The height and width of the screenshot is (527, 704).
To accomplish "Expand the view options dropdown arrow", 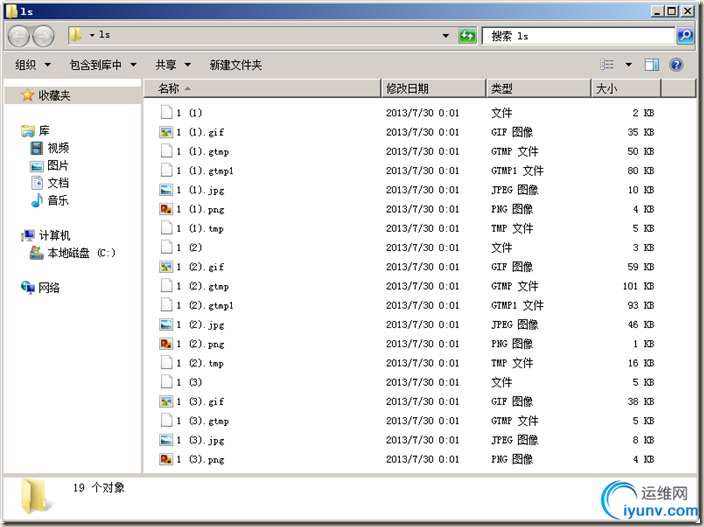I will 629,65.
